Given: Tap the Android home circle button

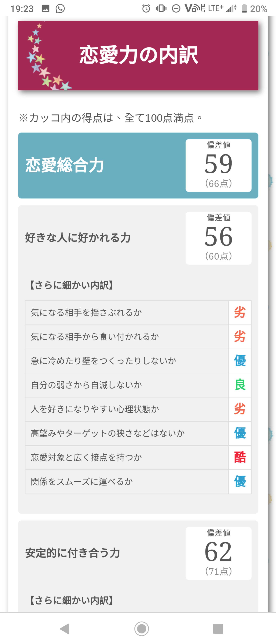Looking at the screenshot, I should (x=141, y=629).
